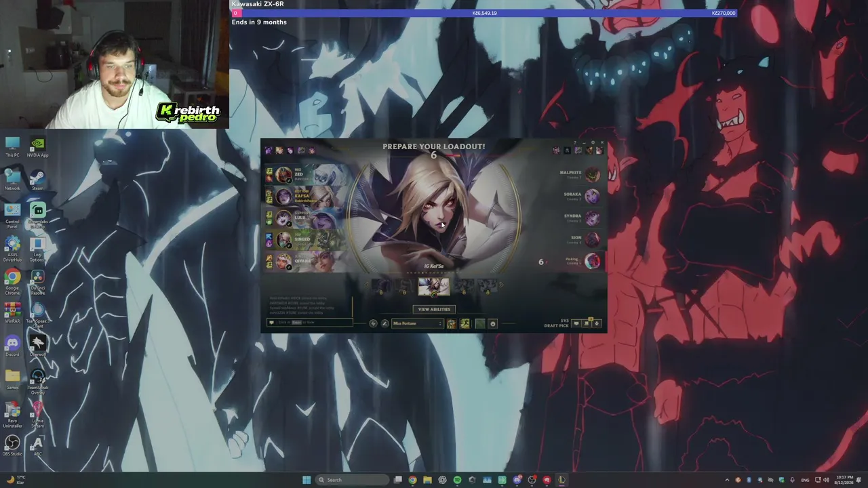868x488 pixels.
Task: Open the runes icon left of the pencil
Action: click(373, 323)
